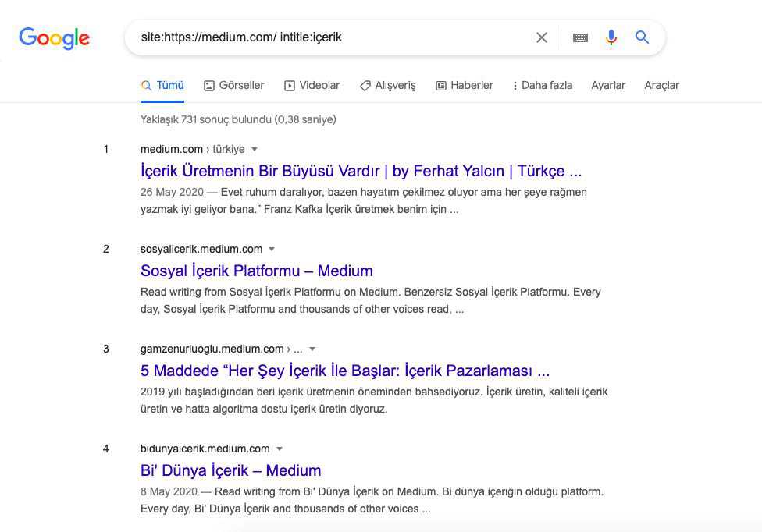
Task: Expand dropdown arrow next to medium.com › türkiye
Action: pos(255,150)
